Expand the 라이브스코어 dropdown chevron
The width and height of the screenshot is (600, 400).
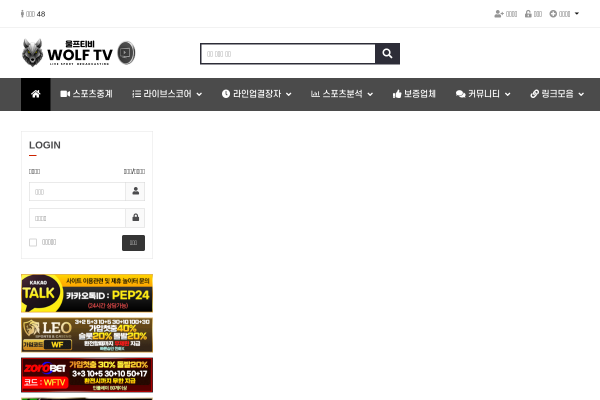click(x=199, y=95)
